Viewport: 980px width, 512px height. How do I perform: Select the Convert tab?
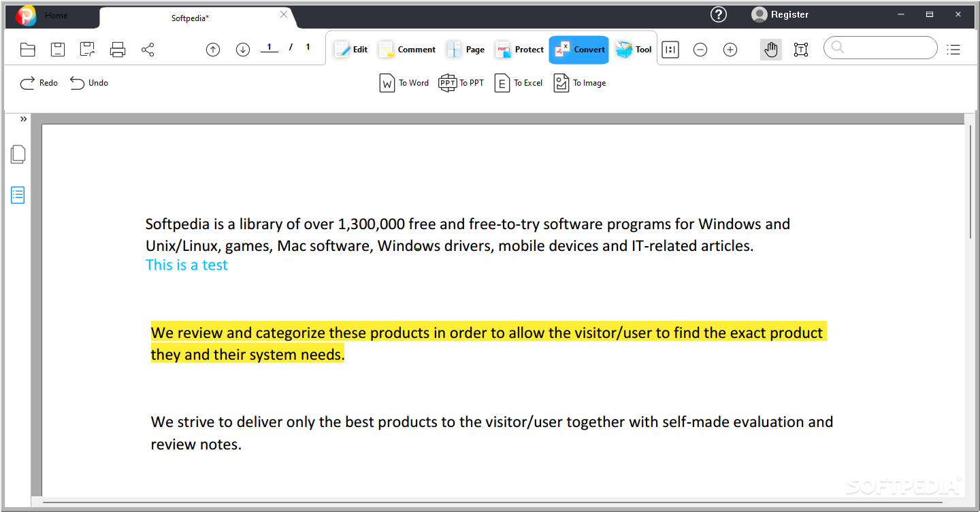point(579,50)
